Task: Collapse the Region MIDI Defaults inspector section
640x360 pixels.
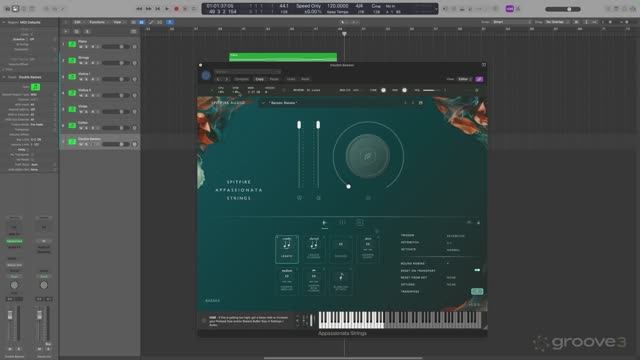Action: 4,22
